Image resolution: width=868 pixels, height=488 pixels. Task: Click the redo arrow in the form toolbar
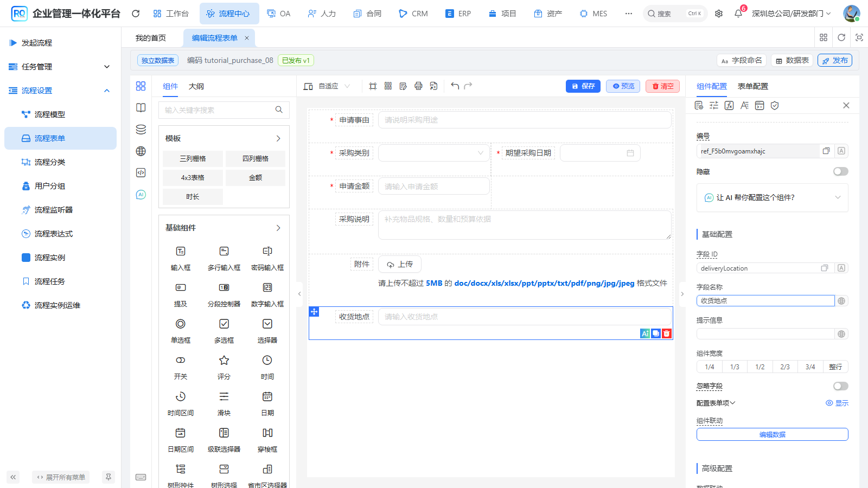tap(468, 86)
